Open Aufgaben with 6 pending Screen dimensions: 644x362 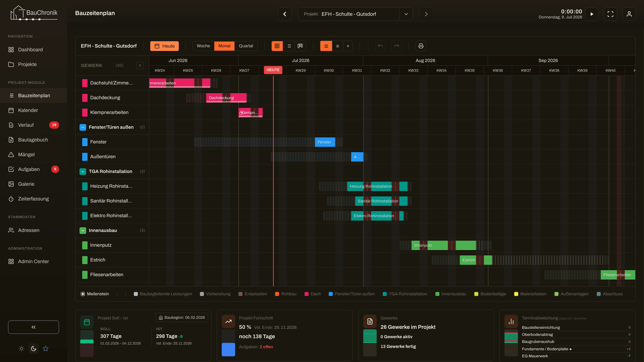34,169
